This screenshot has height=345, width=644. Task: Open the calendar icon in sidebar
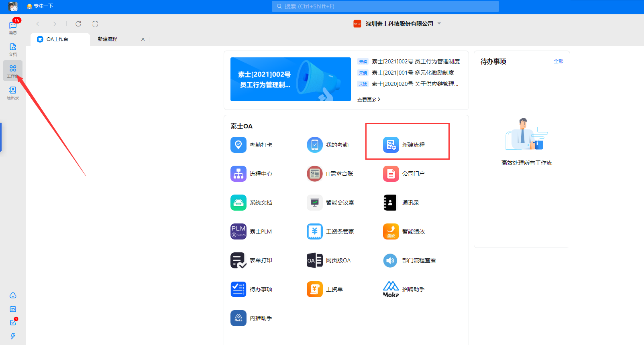13,309
